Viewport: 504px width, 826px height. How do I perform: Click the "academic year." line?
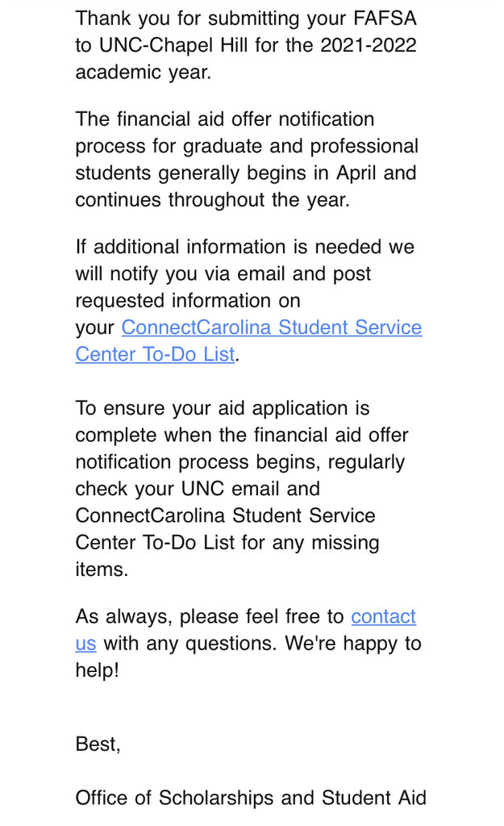[143, 72]
